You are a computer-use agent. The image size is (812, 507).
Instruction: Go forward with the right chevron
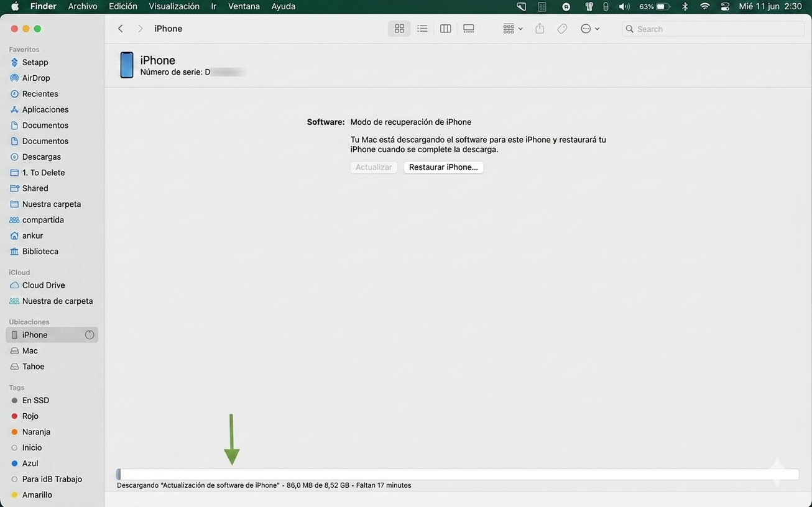click(140, 29)
